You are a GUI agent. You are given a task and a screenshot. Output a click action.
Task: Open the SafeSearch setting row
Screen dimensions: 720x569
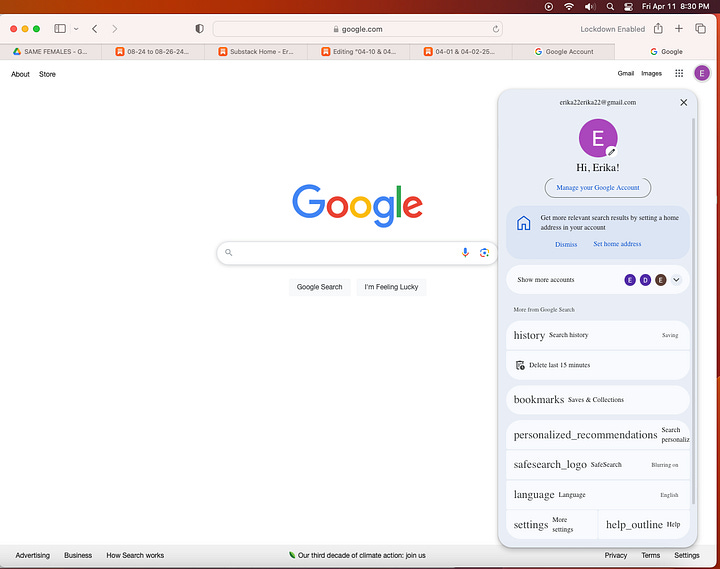click(598, 465)
